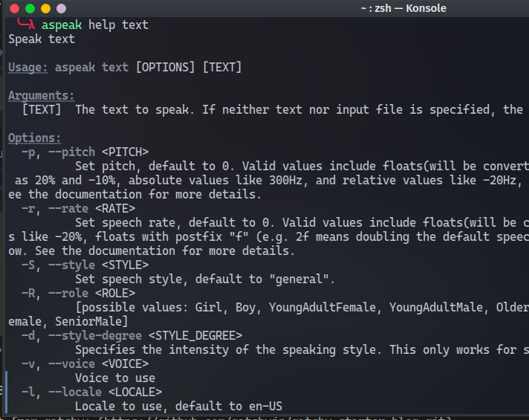Click the --style option flag text
Image resolution: width=529 pixels, height=420 pixels.
71,265
